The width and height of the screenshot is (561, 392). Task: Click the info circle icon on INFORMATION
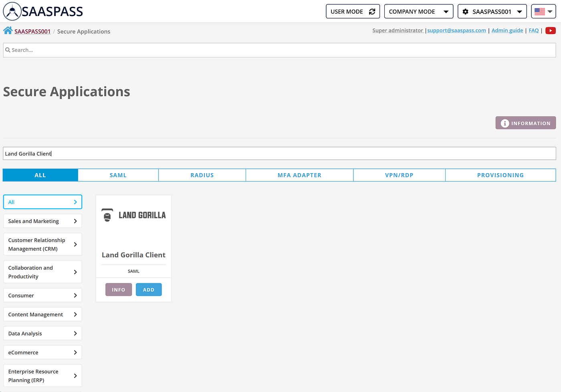[x=505, y=123]
